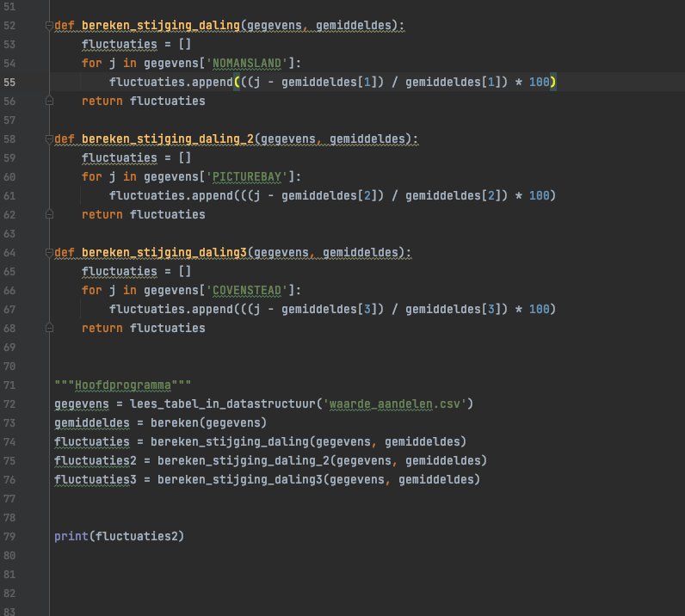Screen dimensions: 685x616
Task: Click the def keyword on line 52
Action: point(65,26)
